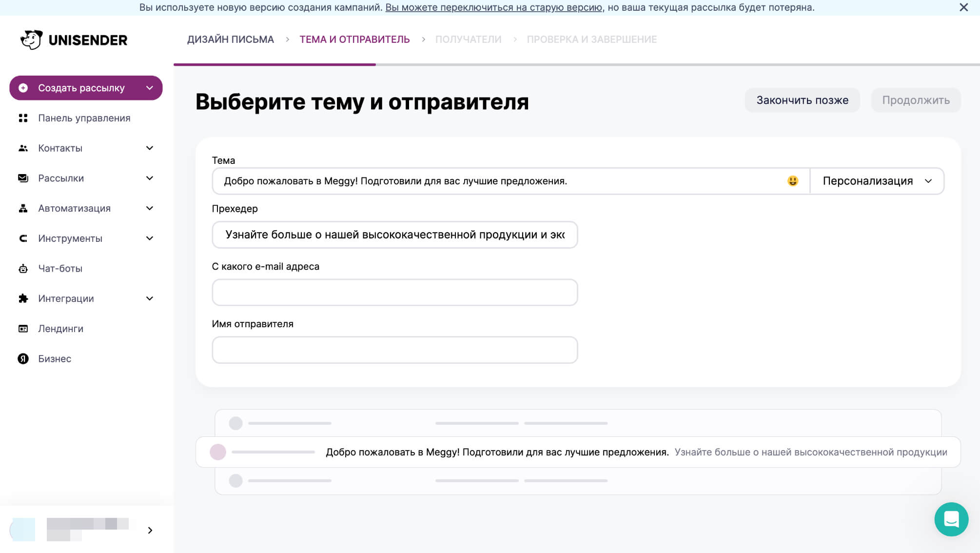Viewport: 980px width, 553px height.
Task: Go to the ПОЛУЧАТЕЛИ step
Action: (469, 39)
